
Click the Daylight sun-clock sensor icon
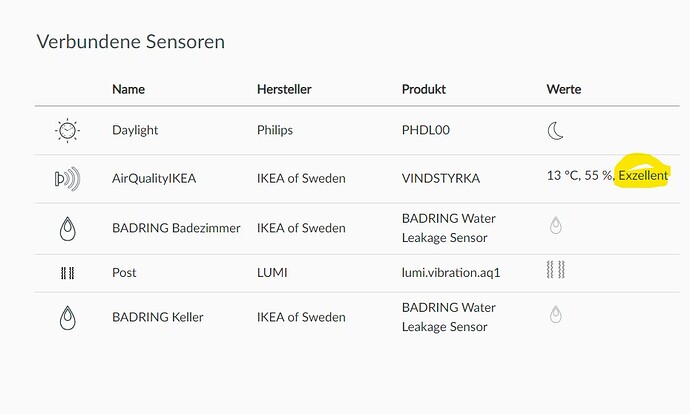click(x=67, y=130)
